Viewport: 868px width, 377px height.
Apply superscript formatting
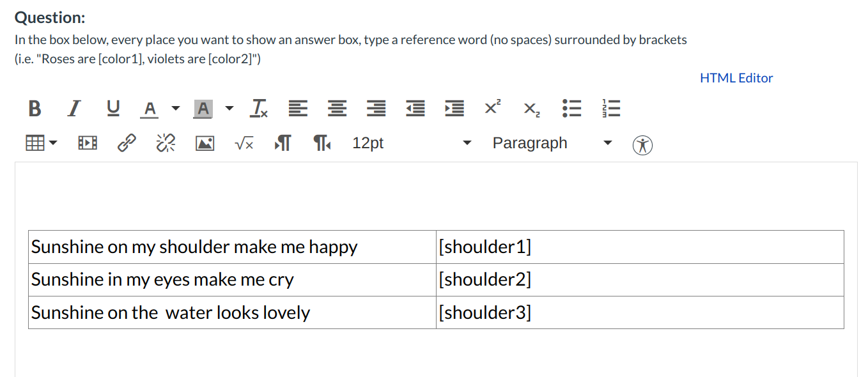[492, 108]
